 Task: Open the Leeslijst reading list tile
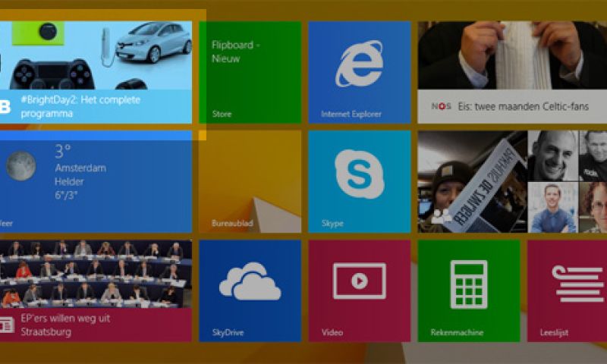click(x=567, y=290)
